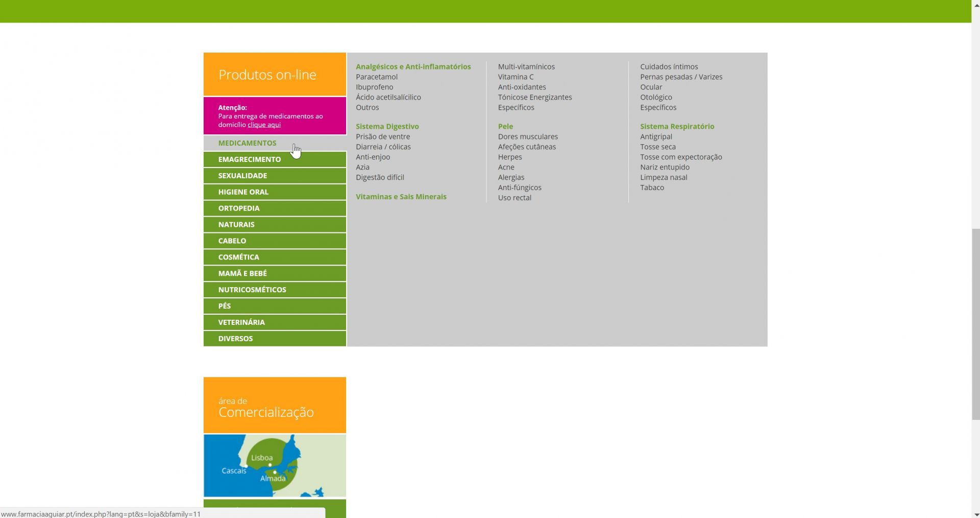Select Pernas pesadas / Varizes
The height and width of the screenshot is (518, 980).
pos(681,77)
